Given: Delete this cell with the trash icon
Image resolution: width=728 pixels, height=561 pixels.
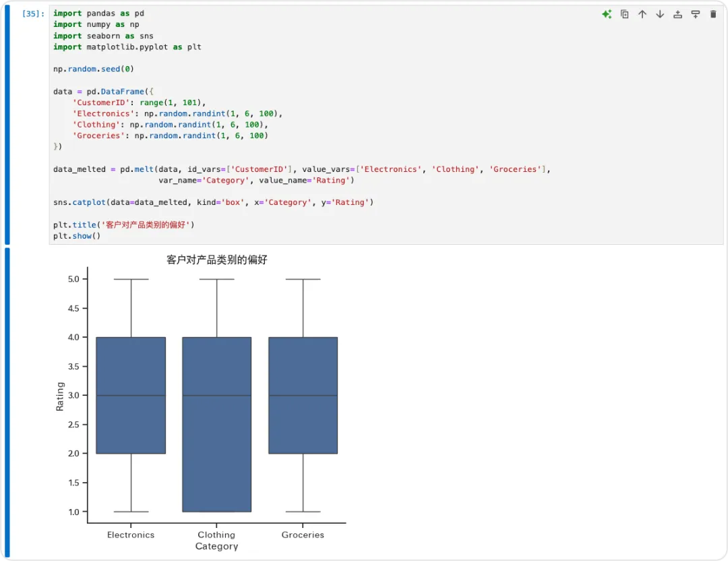Looking at the screenshot, I should 713,14.
